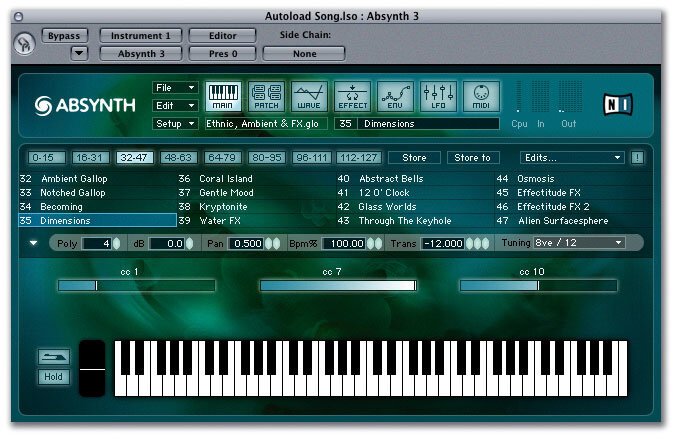Select preset 34 Becoming
This screenshot has width=673, height=435.
97,207
